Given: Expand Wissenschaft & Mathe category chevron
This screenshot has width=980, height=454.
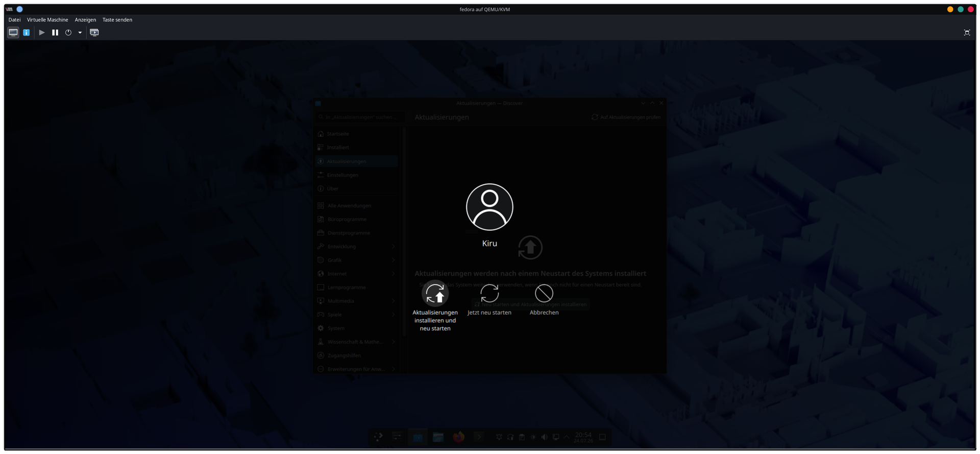Looking at the screenshot, I should [394, 342].
